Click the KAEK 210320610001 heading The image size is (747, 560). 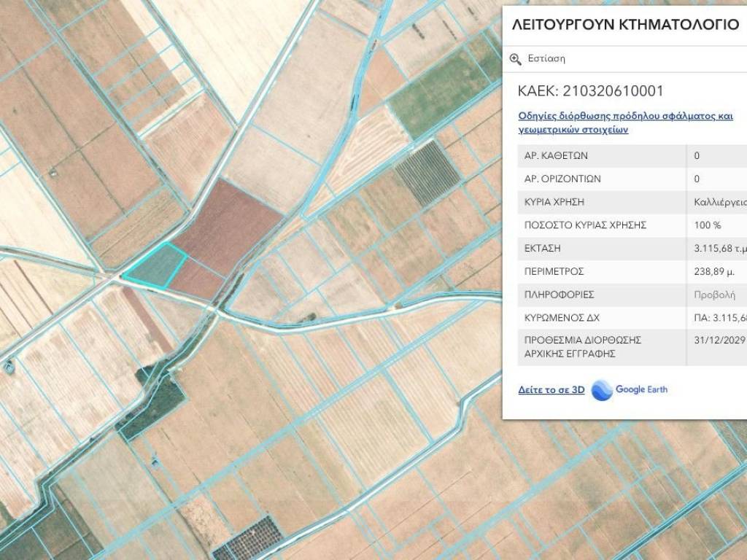pyautogui.click(x=590, y=91)
